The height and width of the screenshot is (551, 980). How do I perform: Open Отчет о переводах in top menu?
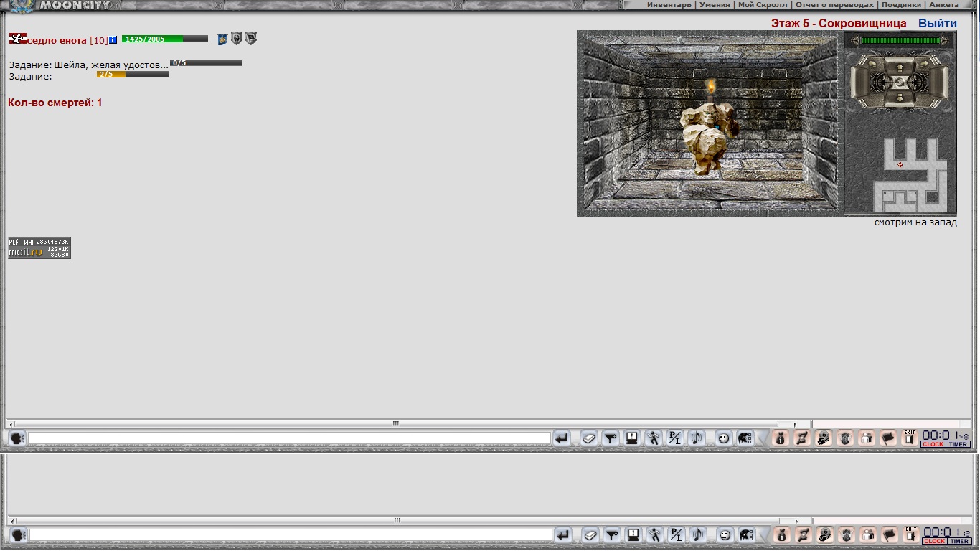tap(834, 5)
